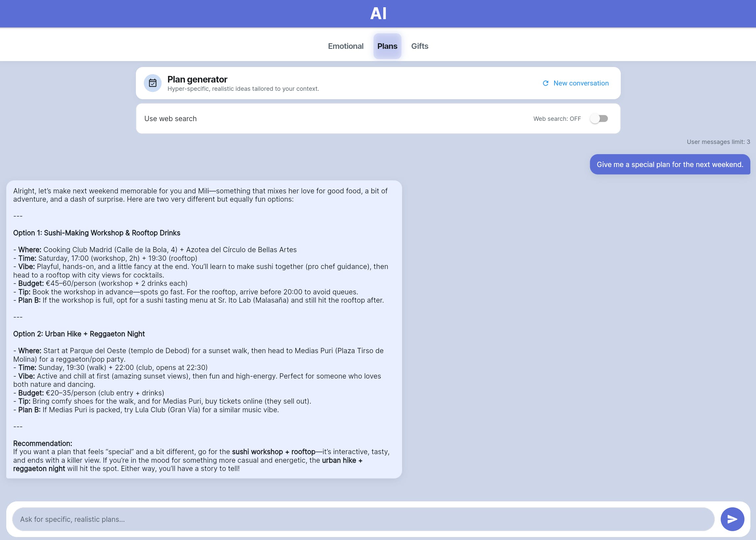Start a New conversation
Screen dimensions: 756x540
point(576,83)
